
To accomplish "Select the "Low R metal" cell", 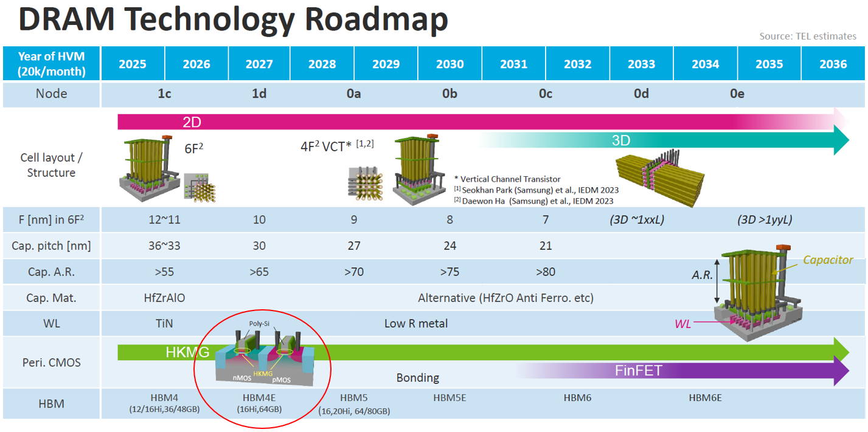I will pyautogui.click(x=416, y=323).
